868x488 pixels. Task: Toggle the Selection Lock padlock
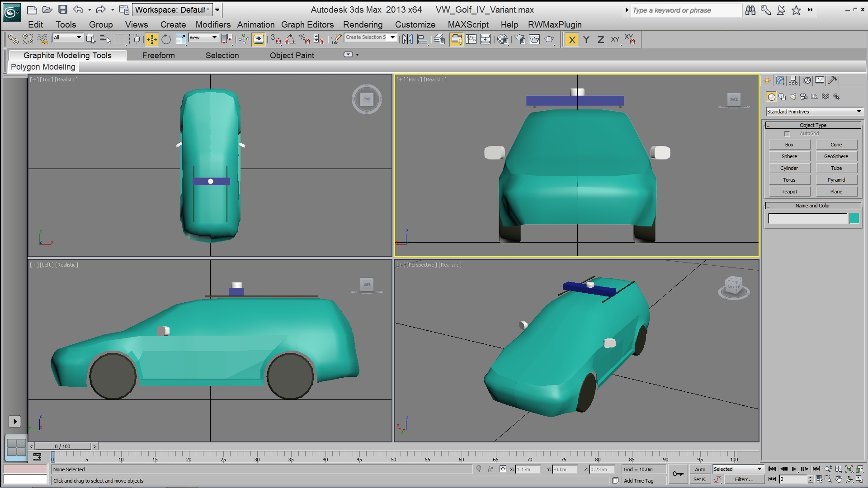491,469
